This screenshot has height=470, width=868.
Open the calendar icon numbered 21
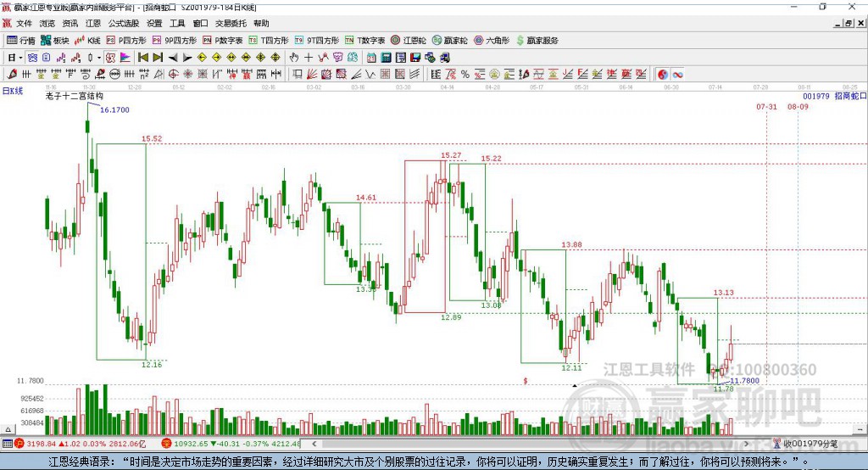point(371,58)
